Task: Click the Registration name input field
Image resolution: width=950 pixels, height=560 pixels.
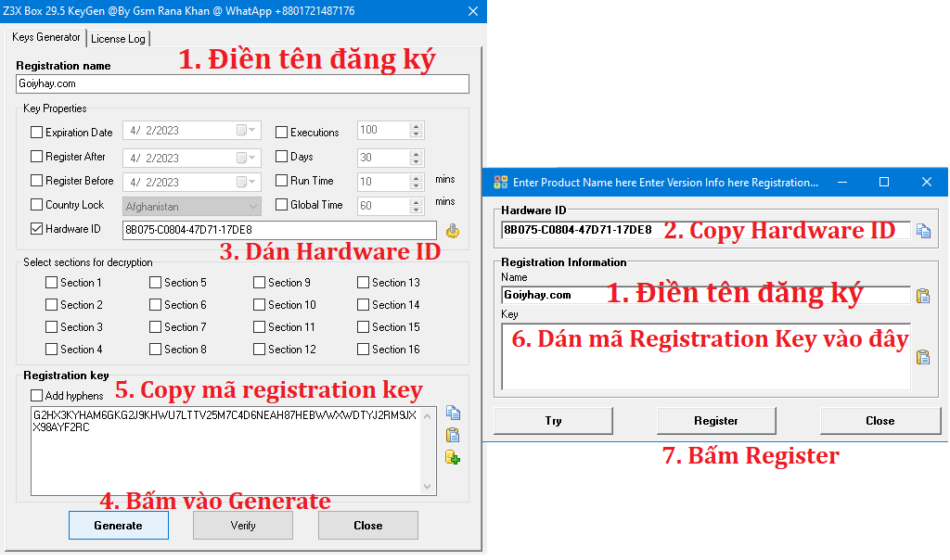Action: point(242,83)
